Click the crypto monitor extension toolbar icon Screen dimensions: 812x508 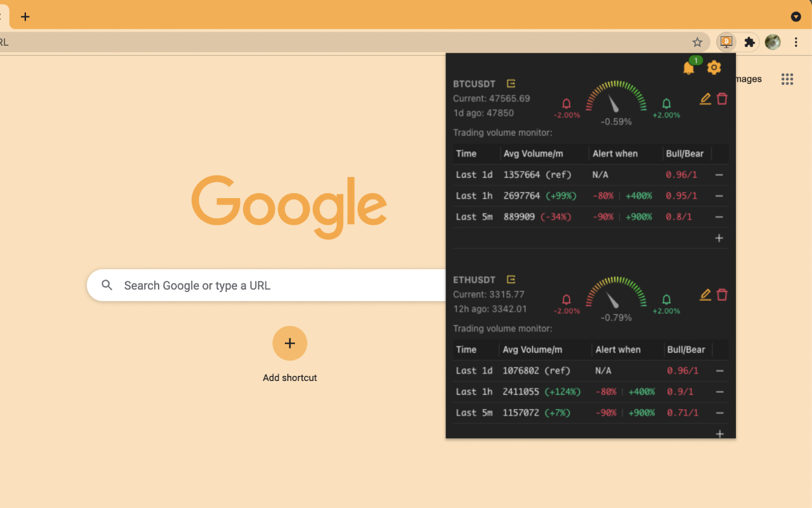point(726,42)
